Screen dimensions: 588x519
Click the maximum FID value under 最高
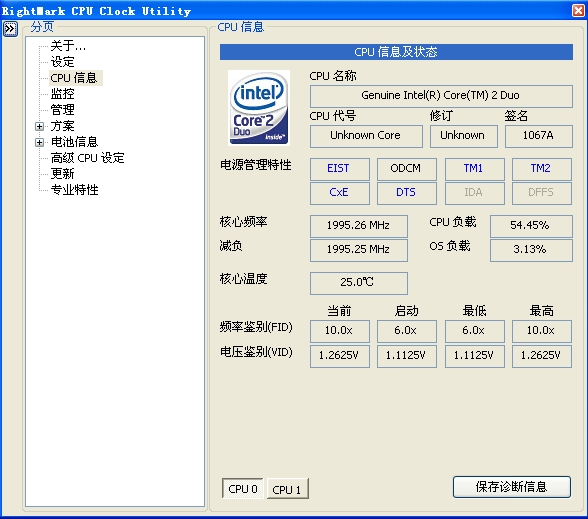542,331
